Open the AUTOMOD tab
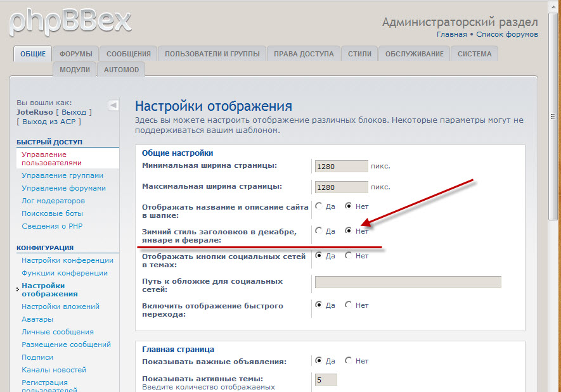 coord(121,70)
